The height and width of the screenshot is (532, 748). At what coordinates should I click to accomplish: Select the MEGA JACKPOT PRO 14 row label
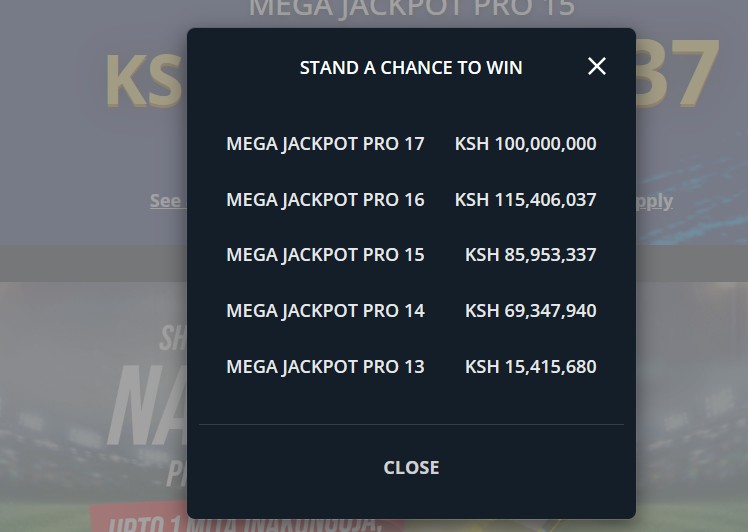coord(325,311)
